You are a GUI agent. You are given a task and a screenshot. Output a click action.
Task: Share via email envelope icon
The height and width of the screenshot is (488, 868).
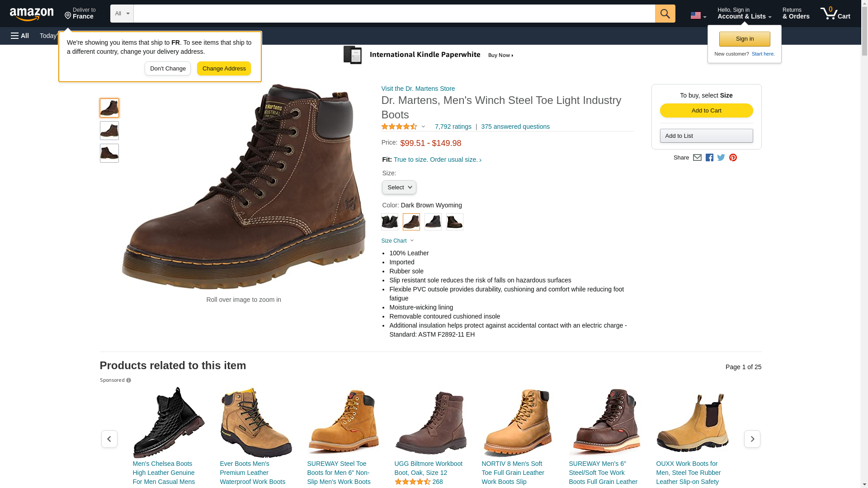(697, 158)
